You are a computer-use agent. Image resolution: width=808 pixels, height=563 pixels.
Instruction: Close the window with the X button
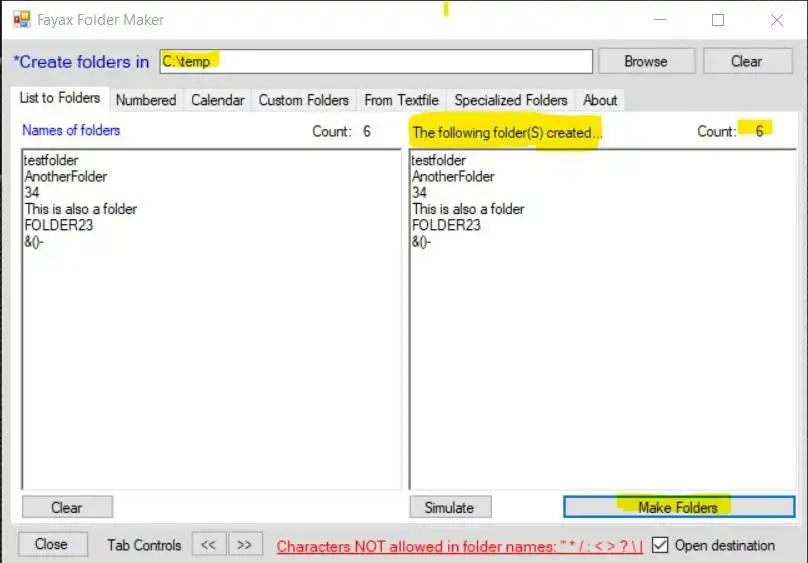[777, 20]
